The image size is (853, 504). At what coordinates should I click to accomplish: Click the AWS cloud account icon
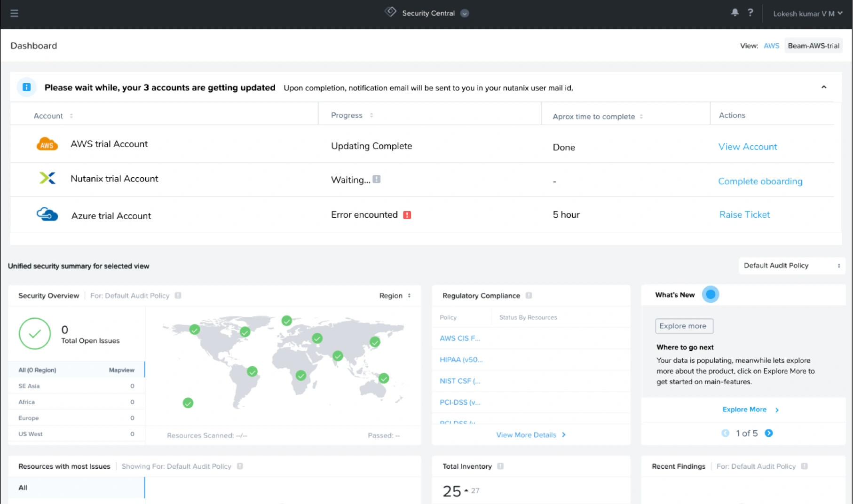[x=47, y=144]
